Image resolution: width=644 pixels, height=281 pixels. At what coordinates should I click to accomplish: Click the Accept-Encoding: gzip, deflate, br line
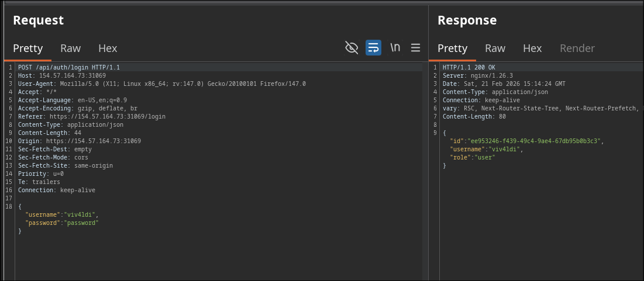78,108
